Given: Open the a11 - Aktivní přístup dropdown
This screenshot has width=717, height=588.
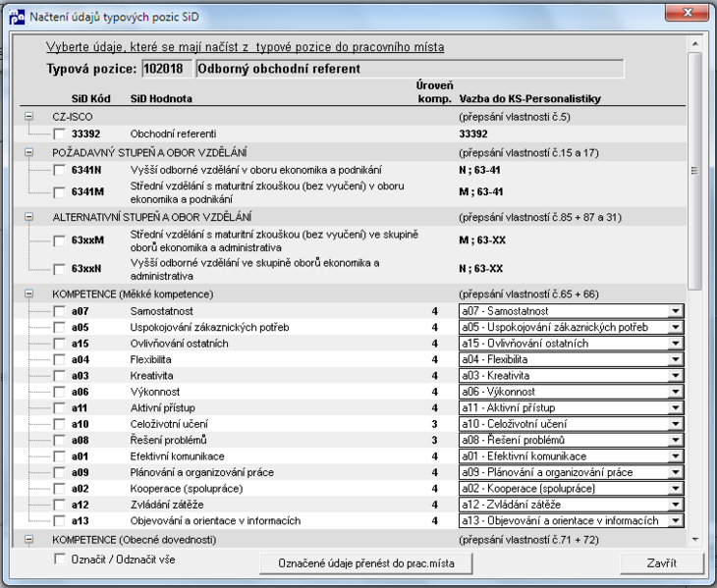Looking at the screenshot, I should (x=676, y=408).
